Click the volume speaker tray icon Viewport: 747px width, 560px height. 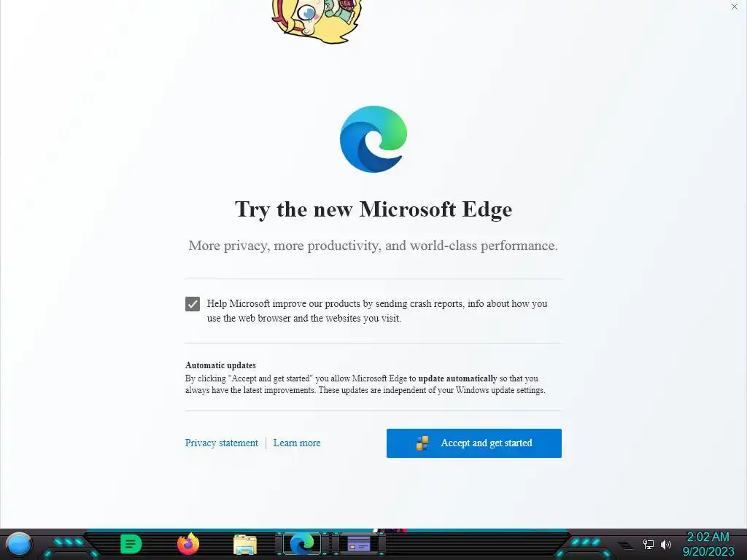coord(666,544)
